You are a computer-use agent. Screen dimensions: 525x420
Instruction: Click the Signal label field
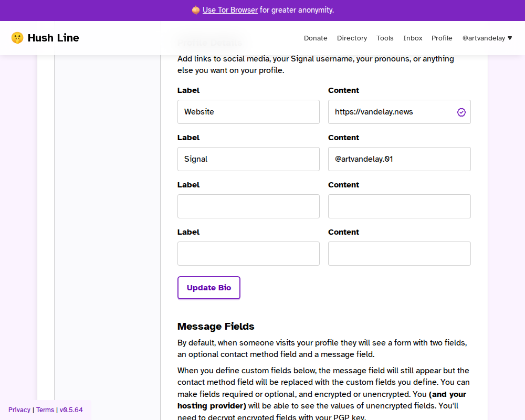coord(248,159)
